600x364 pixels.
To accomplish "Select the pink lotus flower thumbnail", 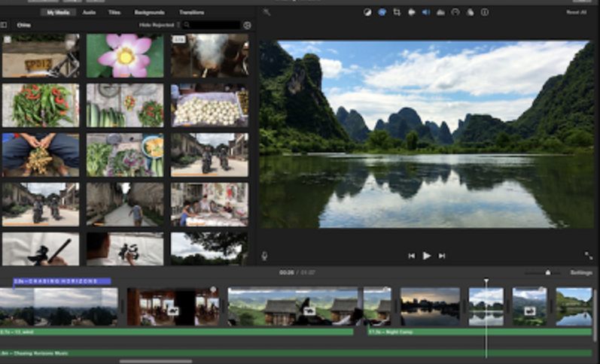I will pyautogui.click(x=125, y=56).
